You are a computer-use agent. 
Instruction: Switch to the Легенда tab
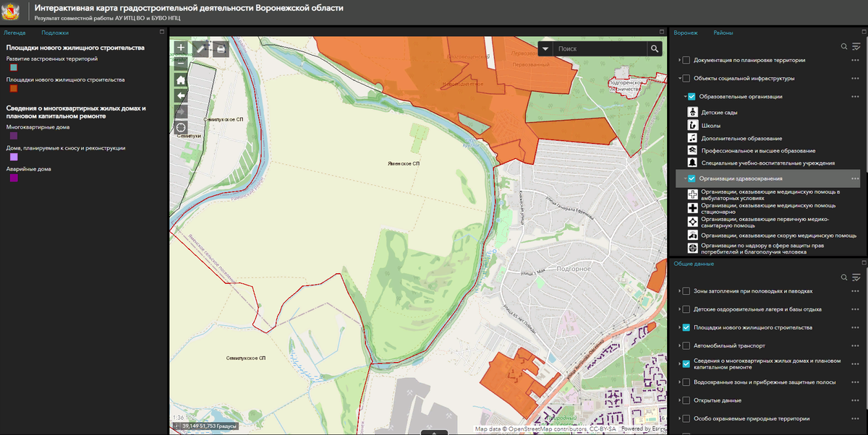[x=14, y=33]
